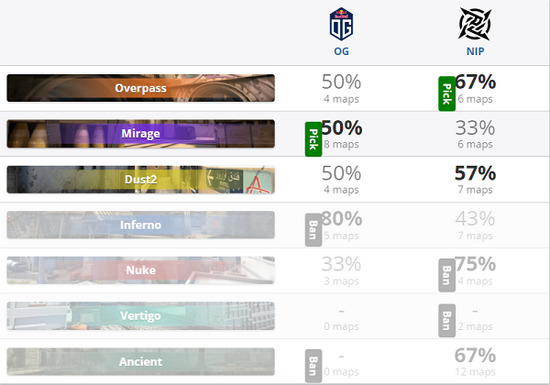Click NIP's Ban badge on Nuke
This screenshot has width=550, height=385.
447,275
